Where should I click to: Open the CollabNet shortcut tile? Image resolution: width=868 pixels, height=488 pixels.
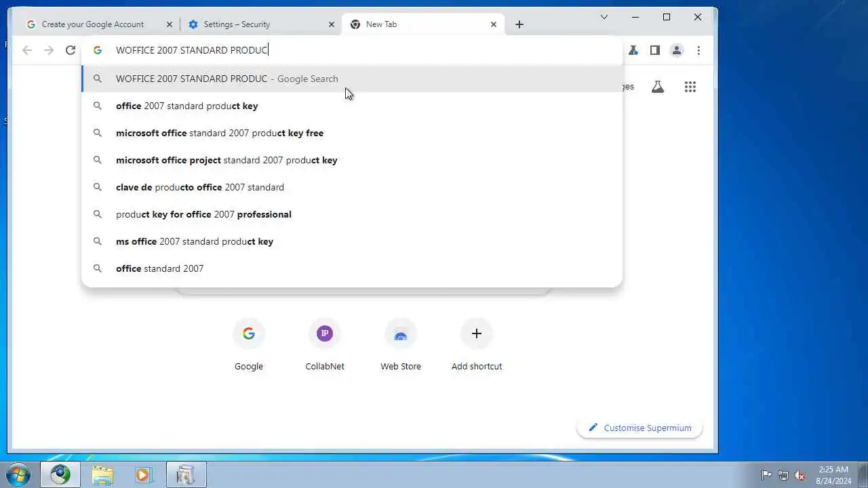(325, 345)
